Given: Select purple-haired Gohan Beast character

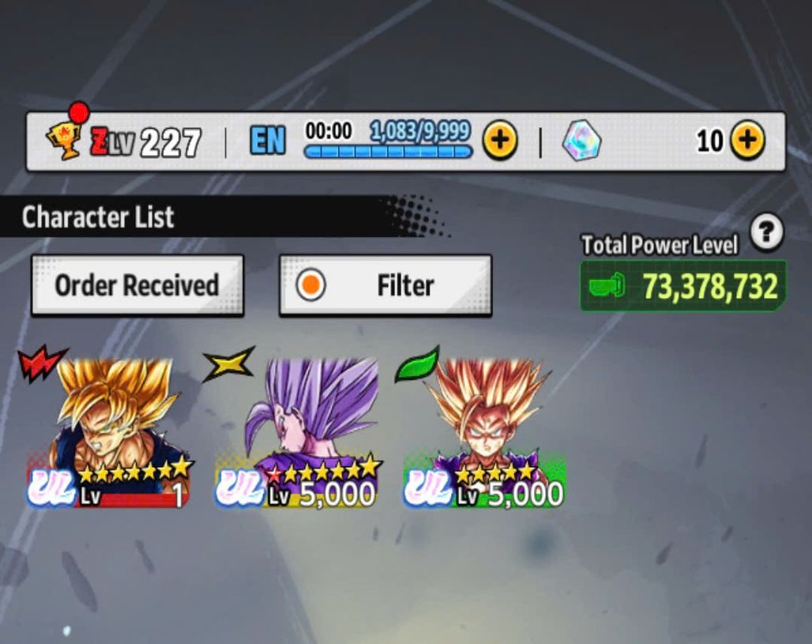Looking at the screenshot, I should pos(297,432).
